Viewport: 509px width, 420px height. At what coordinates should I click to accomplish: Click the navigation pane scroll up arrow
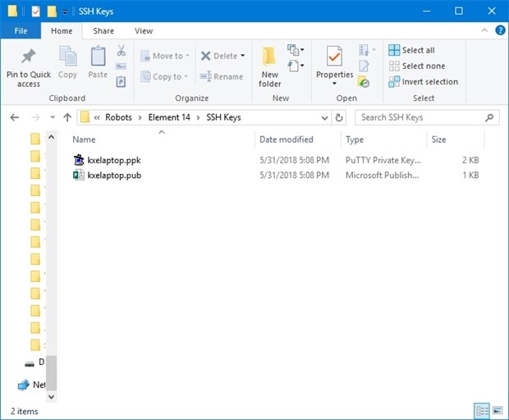(51, 137)
